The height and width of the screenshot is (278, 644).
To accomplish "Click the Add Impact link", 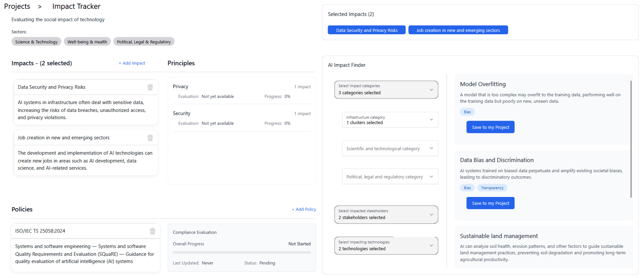I will pyautogui.click(x=132, y=63).
